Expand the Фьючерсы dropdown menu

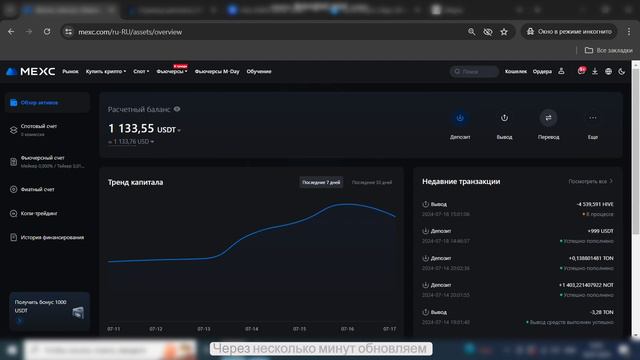point(172,71)
